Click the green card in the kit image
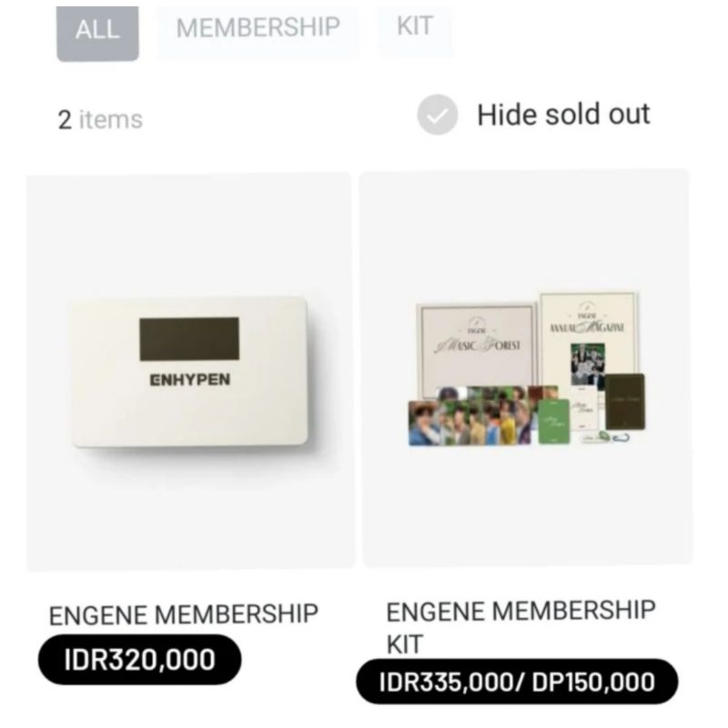This screenshot has height=728, width=728. 551,421
